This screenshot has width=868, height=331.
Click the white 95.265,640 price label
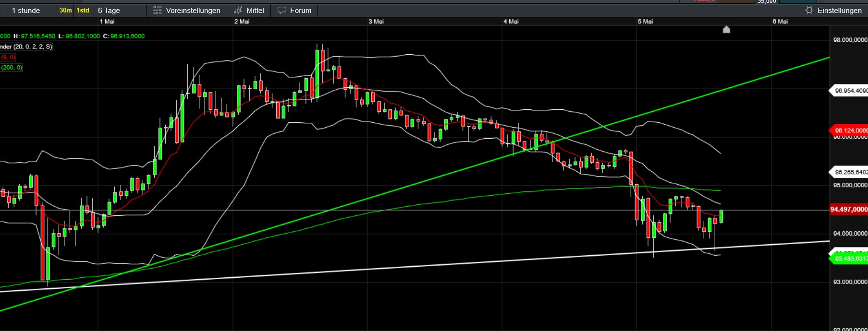pos(850,172)
